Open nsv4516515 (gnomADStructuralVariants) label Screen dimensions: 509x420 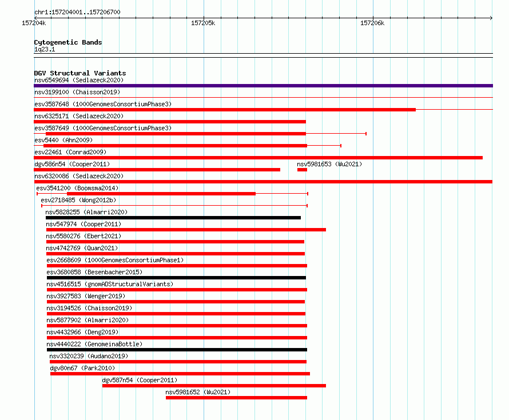pyautogui.click(x=110, y=284)
